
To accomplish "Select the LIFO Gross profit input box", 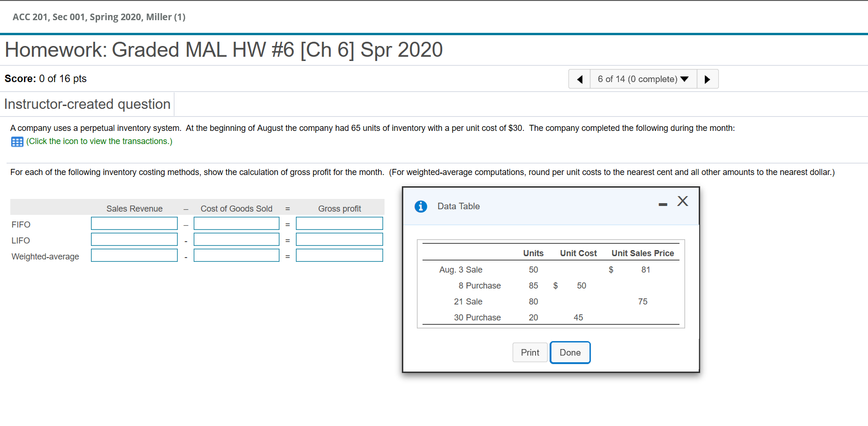I will point(339,239).
